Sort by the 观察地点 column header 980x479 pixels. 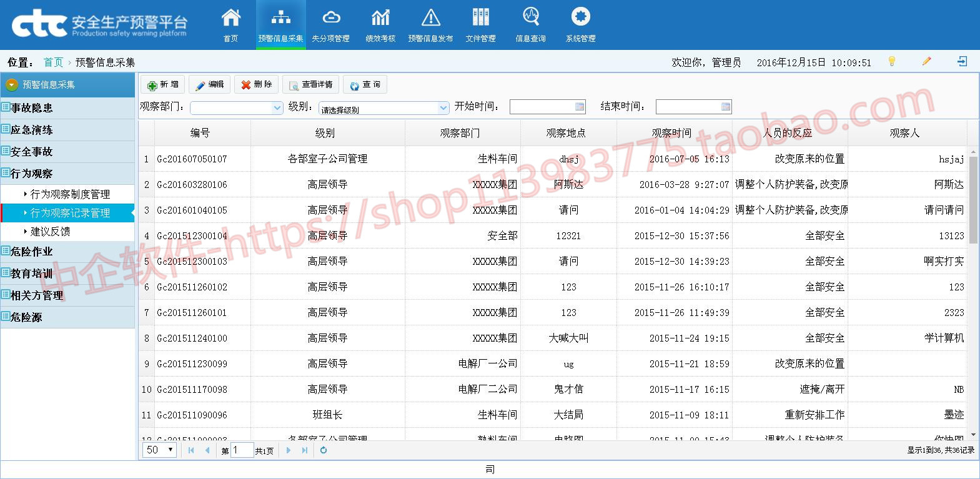click(x=568, y=133)
